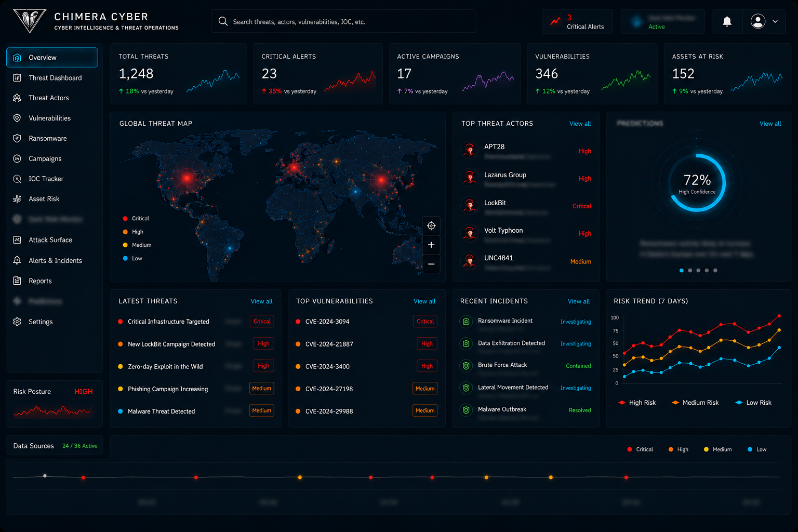Screen dimensions: 798x532
Task: Click the Ransomware Incident lock icon
Action: 466,322
